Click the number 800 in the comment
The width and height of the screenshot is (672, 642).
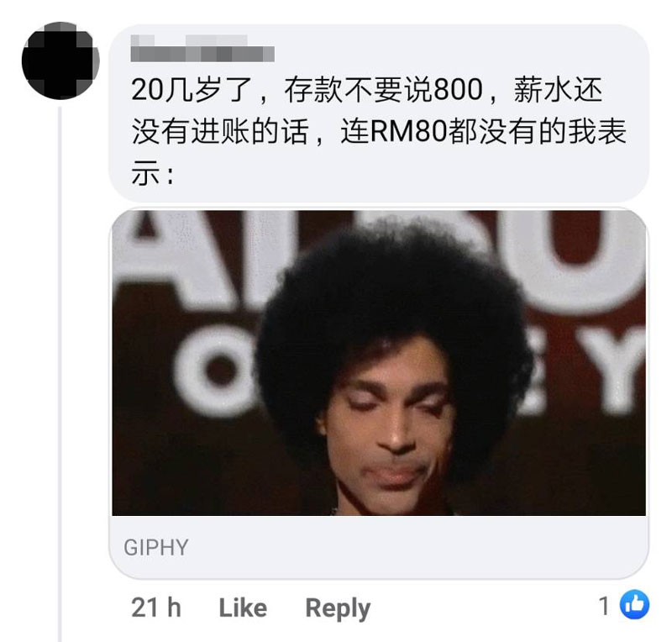pos(458,90)
